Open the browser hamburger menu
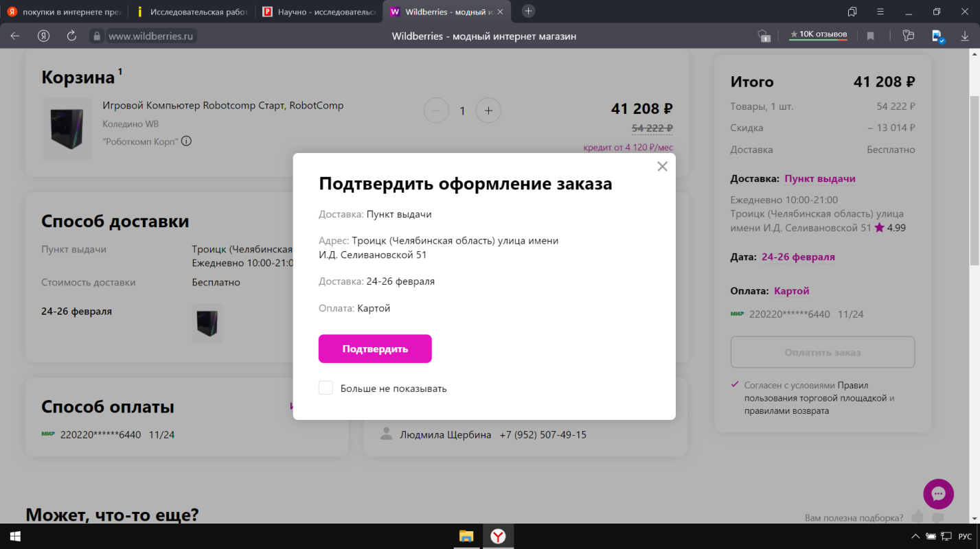980x549 pixels. point(880,12)
